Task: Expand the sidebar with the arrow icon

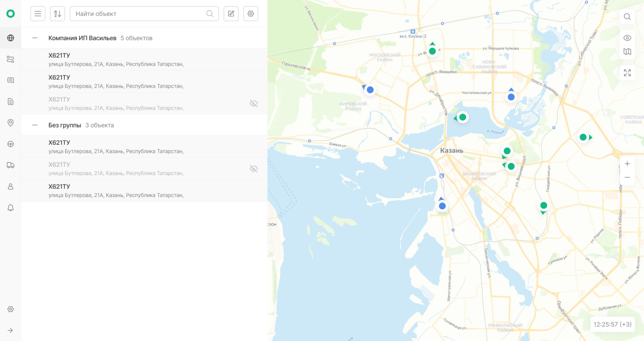Action: coord(11,330)
